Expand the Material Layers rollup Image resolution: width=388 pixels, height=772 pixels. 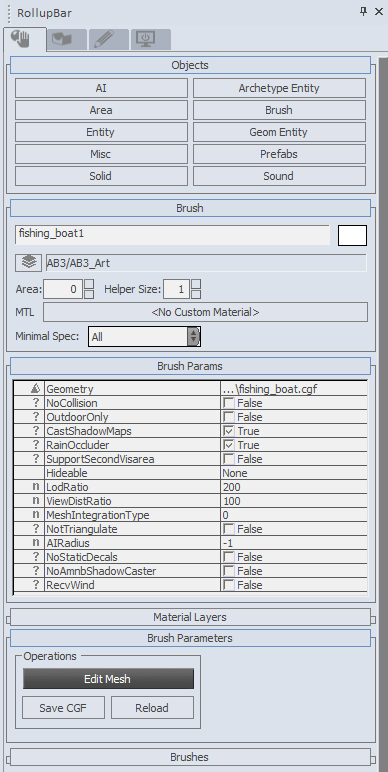[x=190, y=617]
